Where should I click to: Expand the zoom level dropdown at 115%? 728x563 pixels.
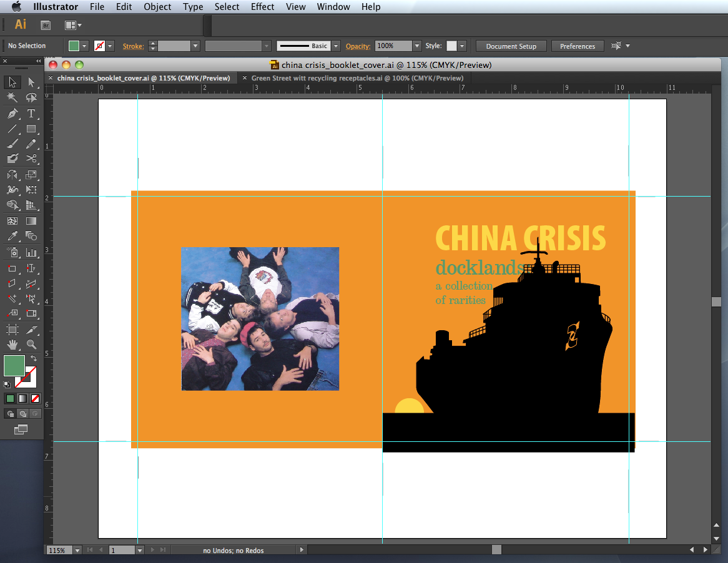[77, 551]
